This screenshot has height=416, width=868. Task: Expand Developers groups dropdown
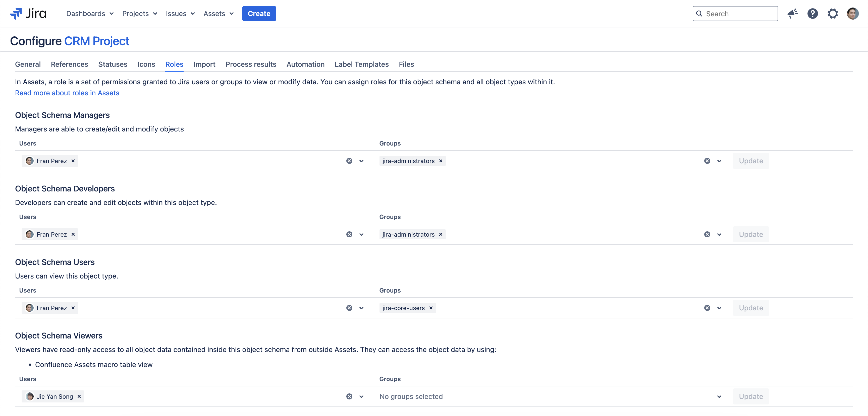tap(719, 234)
